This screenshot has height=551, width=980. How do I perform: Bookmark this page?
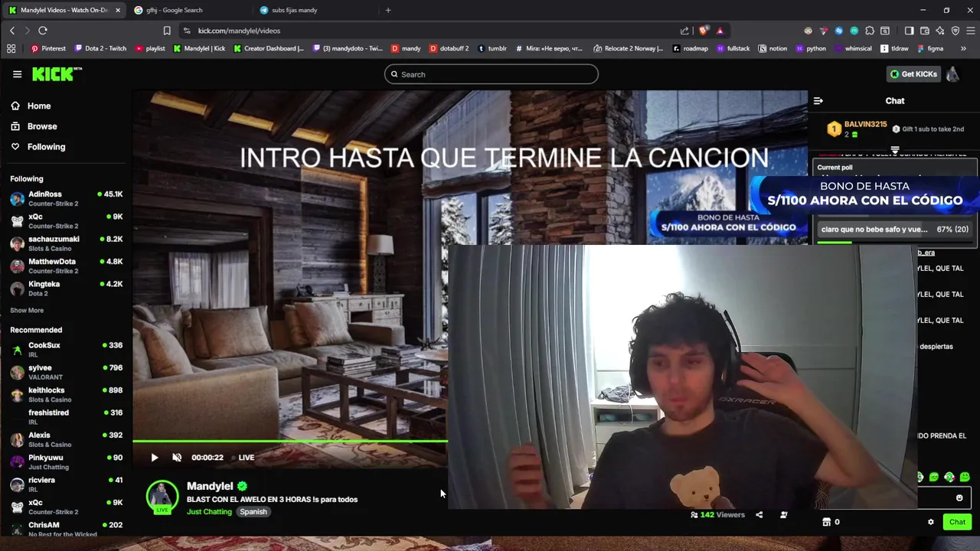point(167,31)
